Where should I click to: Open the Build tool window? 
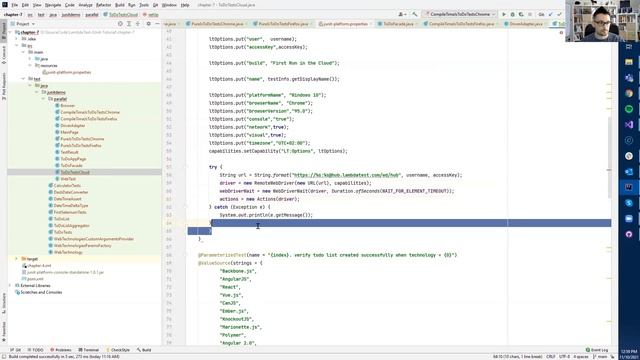point(144,350)
